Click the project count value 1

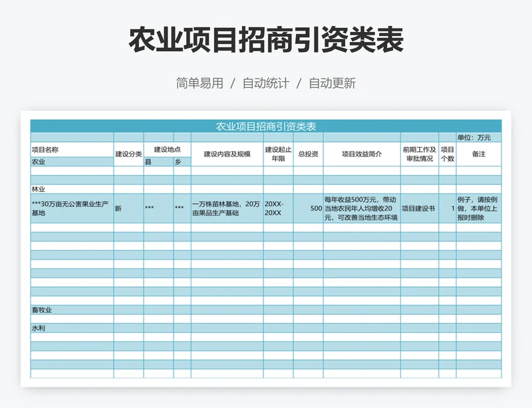(x=447, y=208)
